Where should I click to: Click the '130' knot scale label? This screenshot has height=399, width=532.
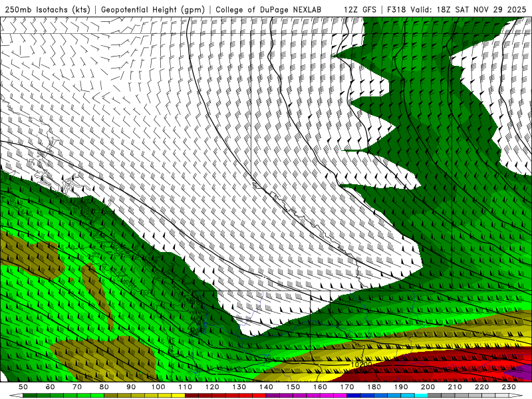point(239,387)
